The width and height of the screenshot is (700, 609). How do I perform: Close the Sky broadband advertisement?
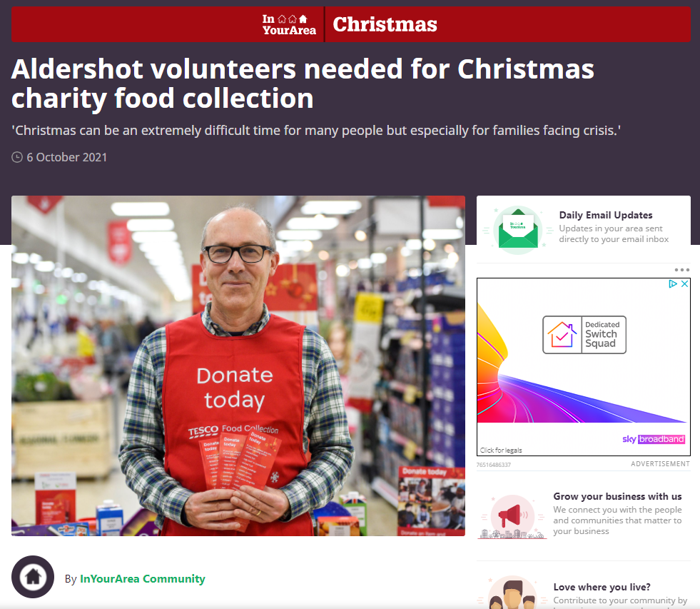point(684,283)
